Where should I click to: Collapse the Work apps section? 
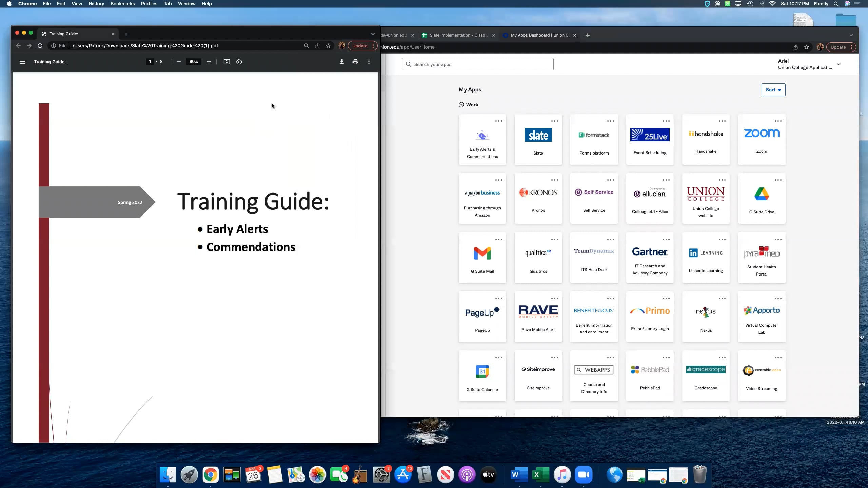point(461,104)
